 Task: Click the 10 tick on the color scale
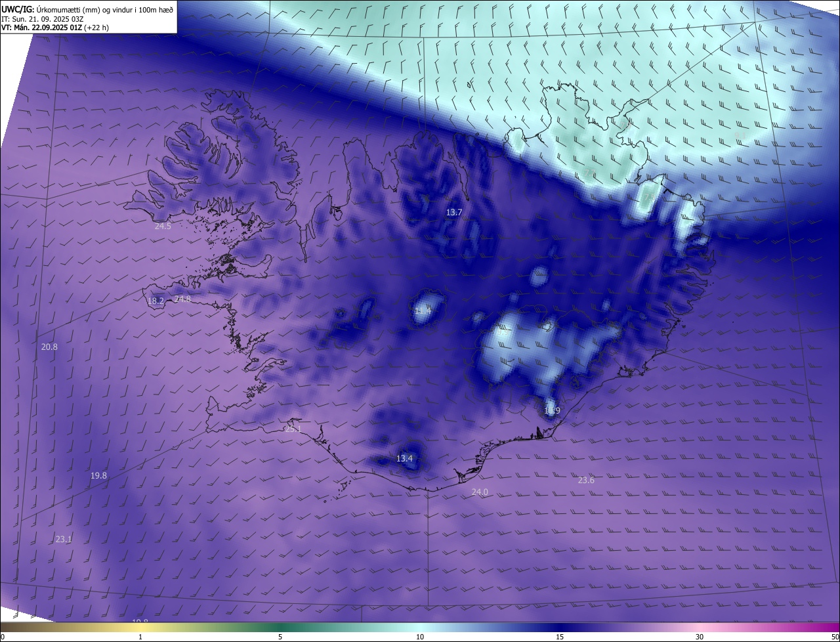pos(420,637)
